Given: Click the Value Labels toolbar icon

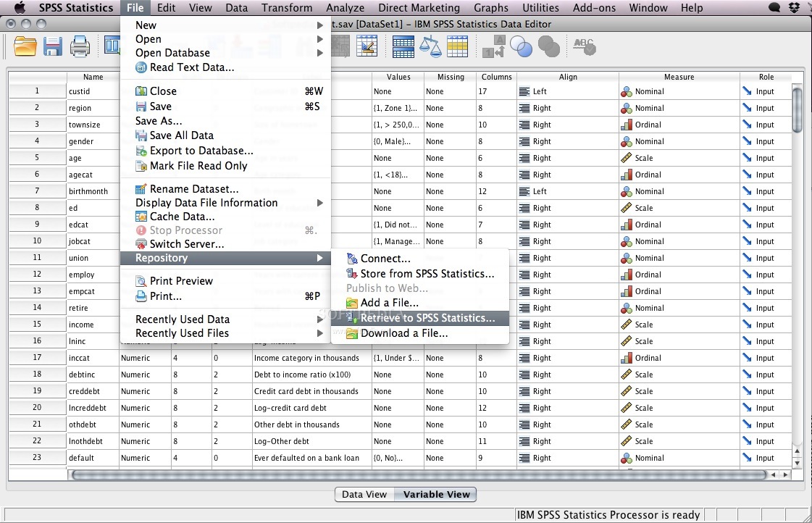Looking at the screenshot, I should (493, 46).
